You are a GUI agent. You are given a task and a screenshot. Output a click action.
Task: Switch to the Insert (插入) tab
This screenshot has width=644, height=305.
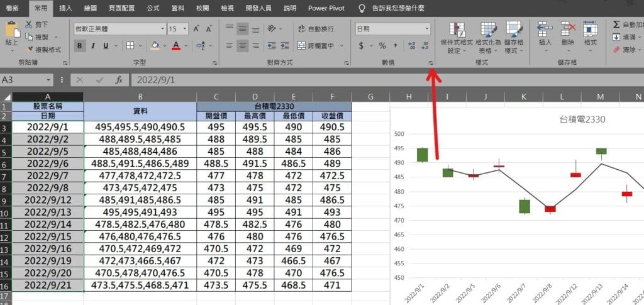point(65,8)
